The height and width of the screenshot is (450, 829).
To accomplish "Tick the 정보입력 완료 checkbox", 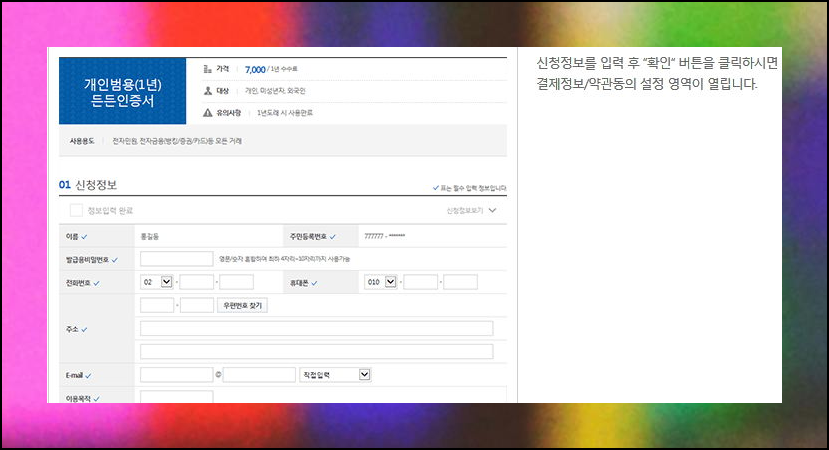I will click(x=76, y=210).
